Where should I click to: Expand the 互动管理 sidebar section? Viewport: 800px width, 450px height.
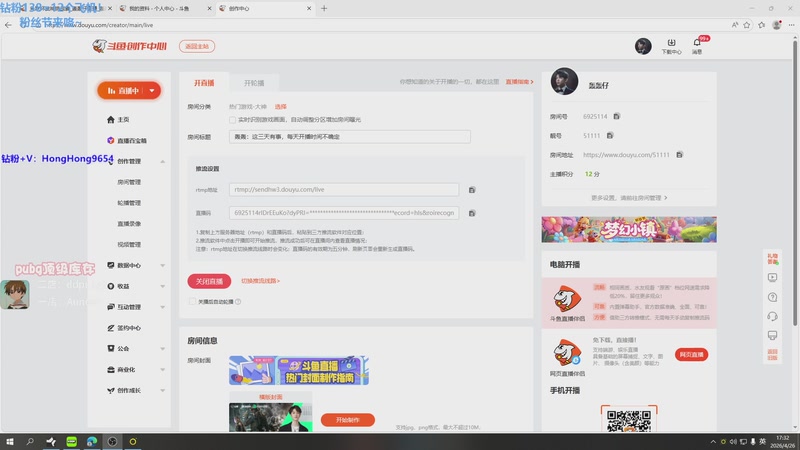162,307
